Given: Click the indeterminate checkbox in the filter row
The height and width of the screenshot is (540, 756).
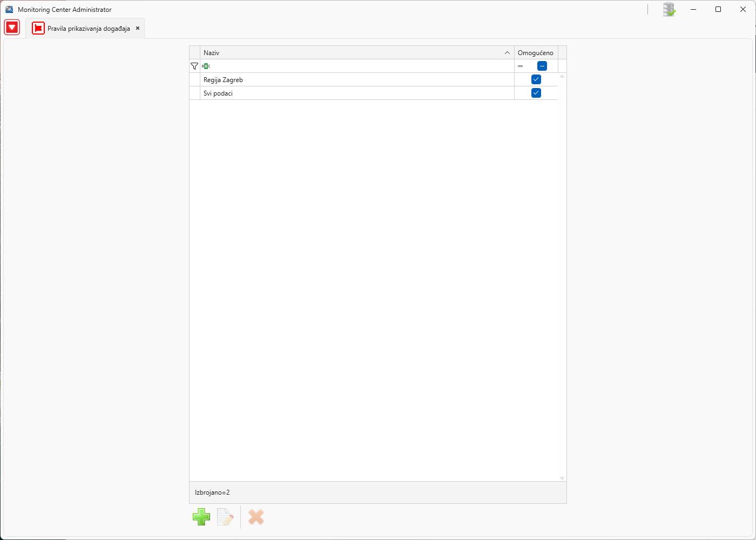Looking at the screenshot, I should [542, 65].
